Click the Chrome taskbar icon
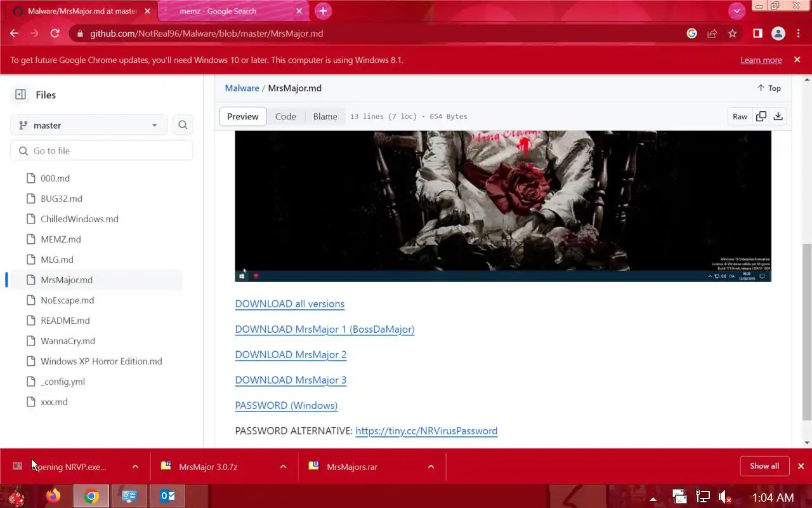The image size is (812, 508). [x=91, y=496]
